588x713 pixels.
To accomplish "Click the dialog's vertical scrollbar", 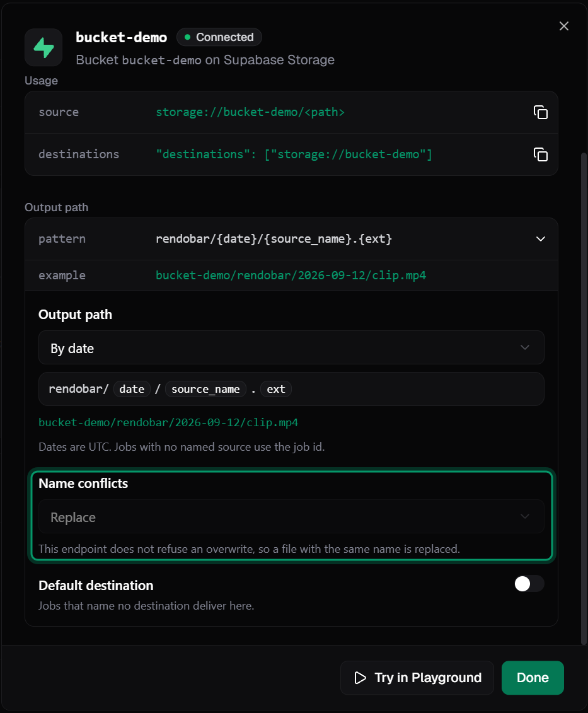I will (584, 399).
